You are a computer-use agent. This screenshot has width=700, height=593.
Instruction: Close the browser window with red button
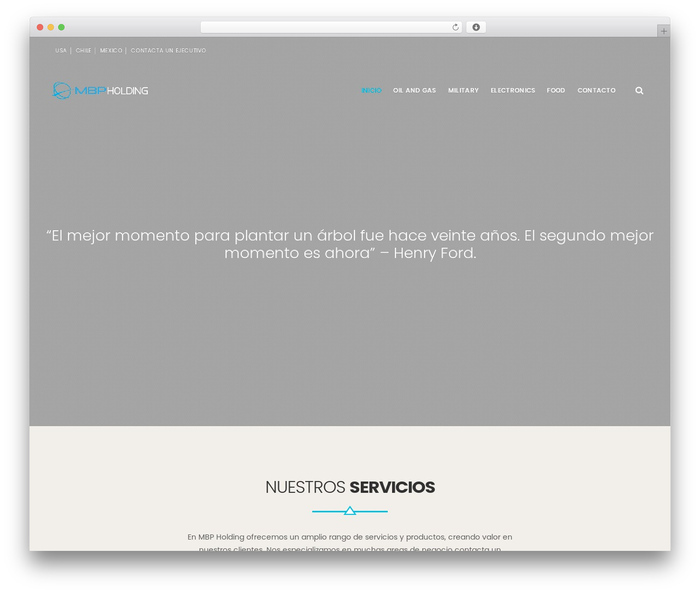(x=40, y=27)
